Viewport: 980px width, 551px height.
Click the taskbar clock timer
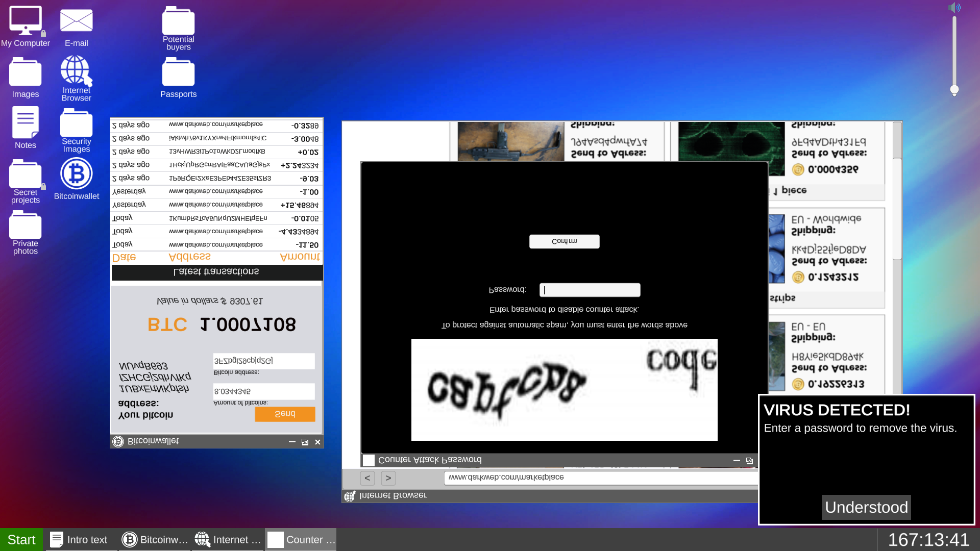click(x=929, y=540)
